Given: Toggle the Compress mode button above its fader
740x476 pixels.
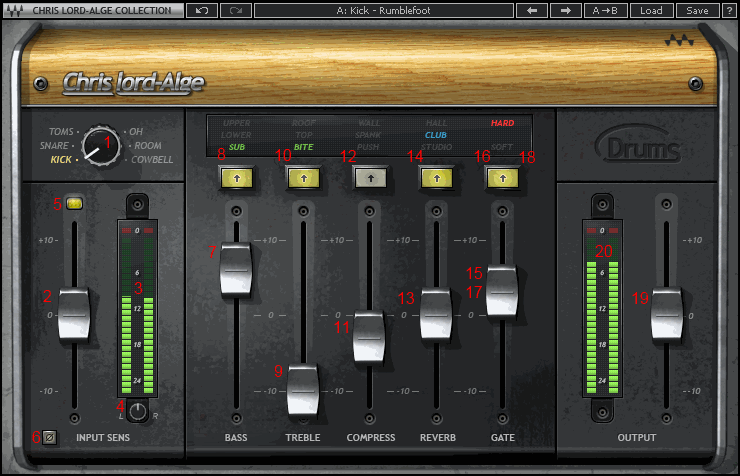Looking at the screenshot, I should point(370,178).
